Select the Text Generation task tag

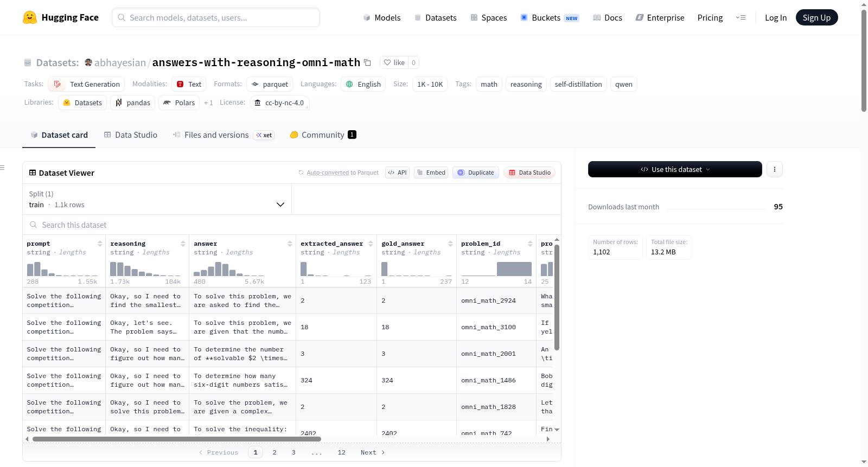tap(86, 84)
